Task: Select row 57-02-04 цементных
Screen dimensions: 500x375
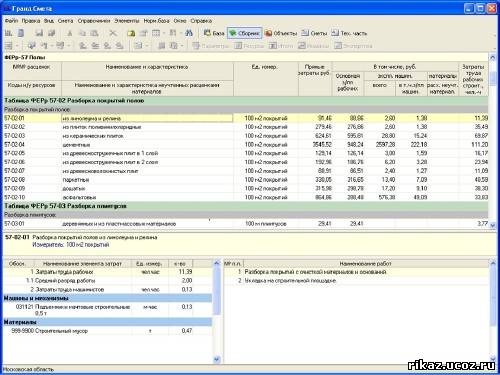Action: (246, 145)
